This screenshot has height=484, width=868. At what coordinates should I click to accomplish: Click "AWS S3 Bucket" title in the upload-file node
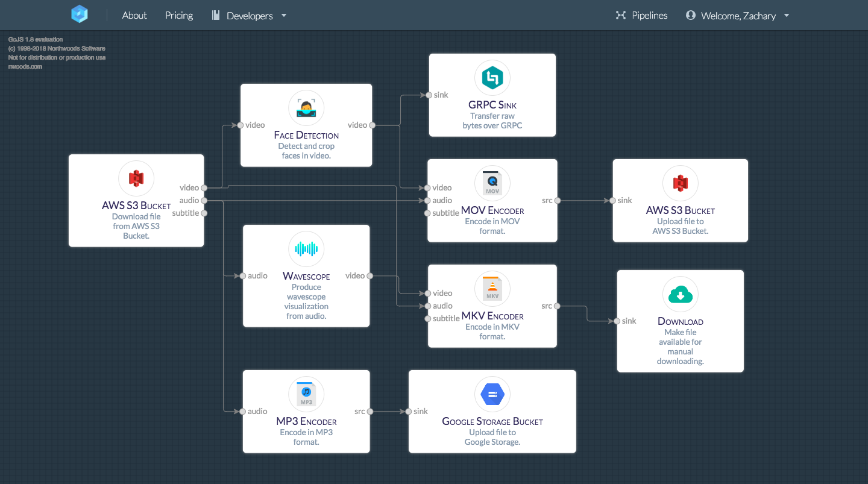[681, 210]
